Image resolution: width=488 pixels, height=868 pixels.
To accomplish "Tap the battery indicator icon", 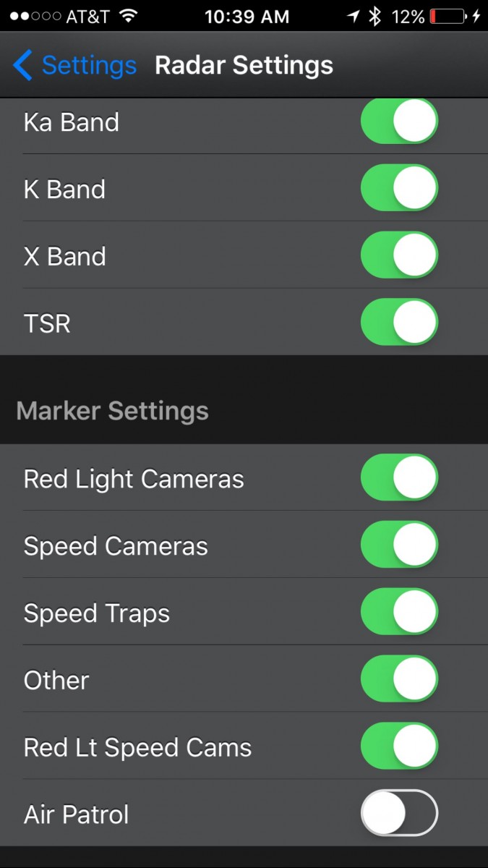I will tap(448, 16).
